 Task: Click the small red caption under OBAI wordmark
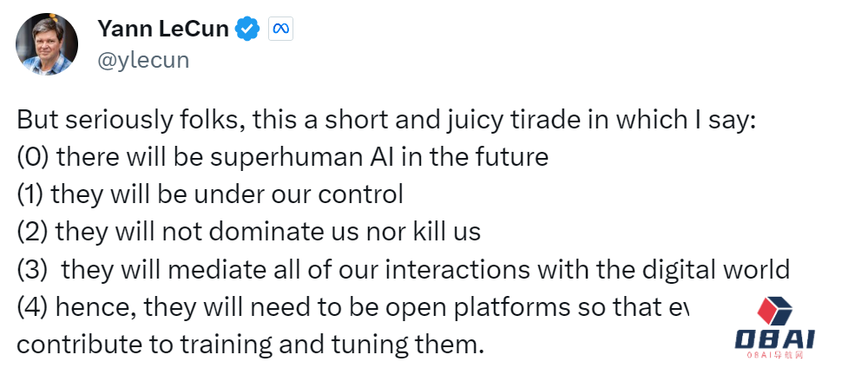point(778,355)
